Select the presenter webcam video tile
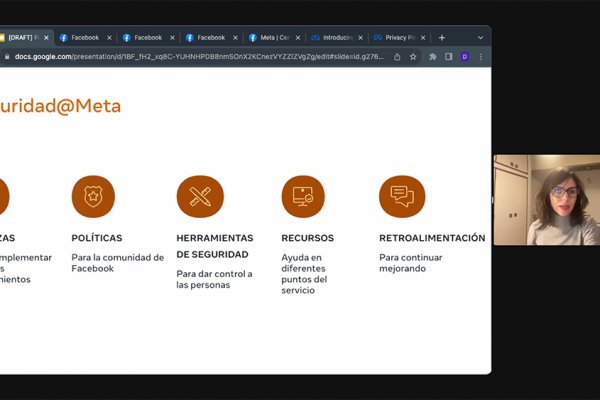The width and height of the screenshot is (600, 400). point(547,200)
